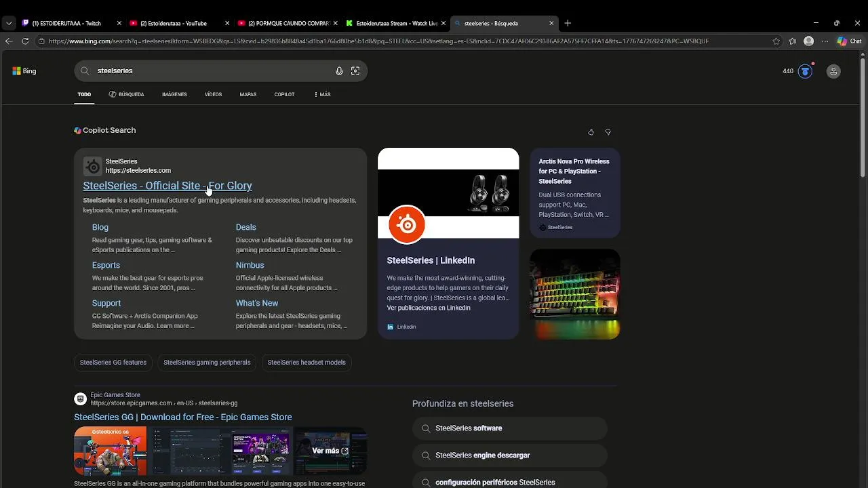Click SteelSeries gaming peripherals chip

tap(207, 363)
